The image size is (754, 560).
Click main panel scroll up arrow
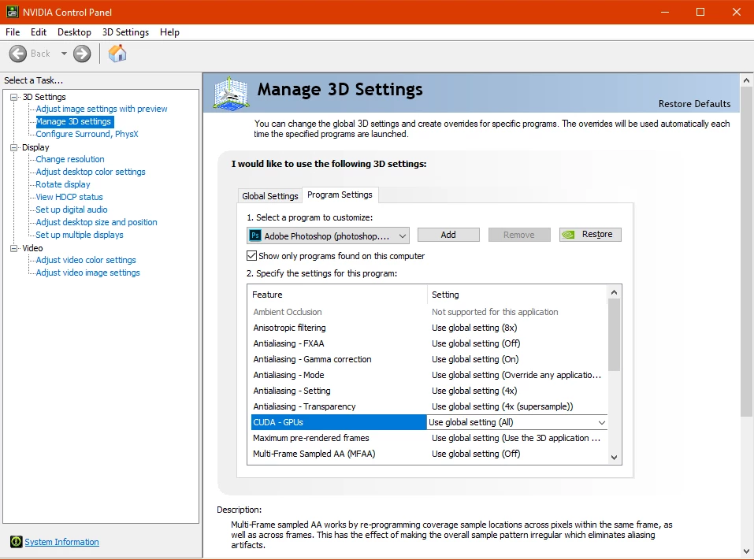click(x=746, y=80)
